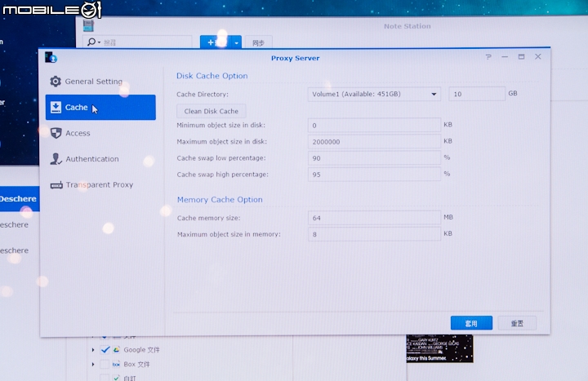The image size is (588, 381).
Task: Select the Cache tab in sidebar
Action: pos(100,108)
